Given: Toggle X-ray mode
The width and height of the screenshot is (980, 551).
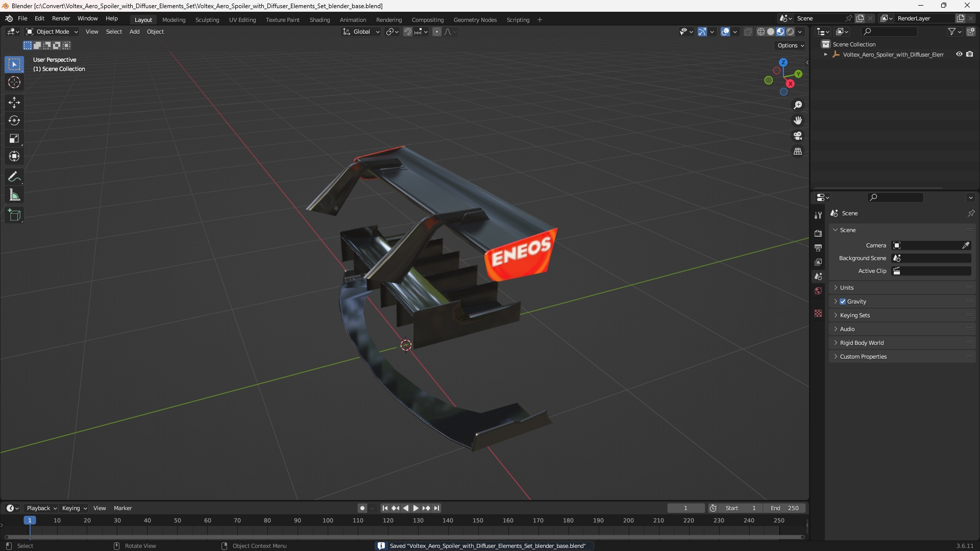Looking at the screenshot, I should [748, 32].
